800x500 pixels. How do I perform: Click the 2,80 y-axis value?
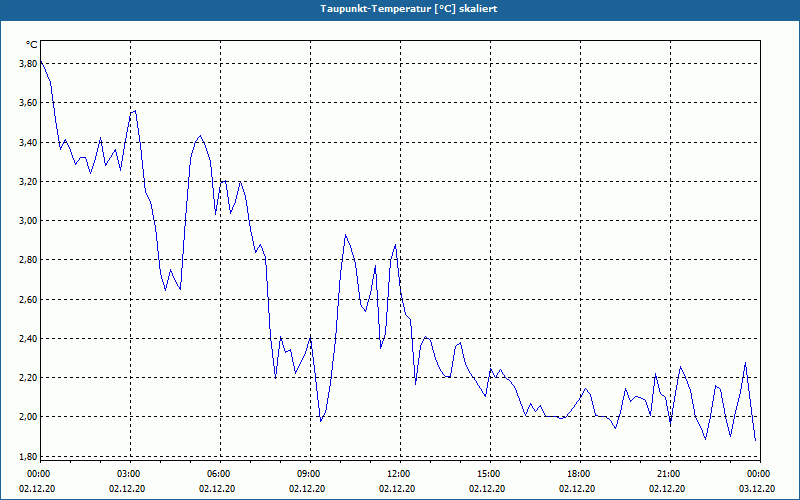pyautogui.click(x=28, y=260)
